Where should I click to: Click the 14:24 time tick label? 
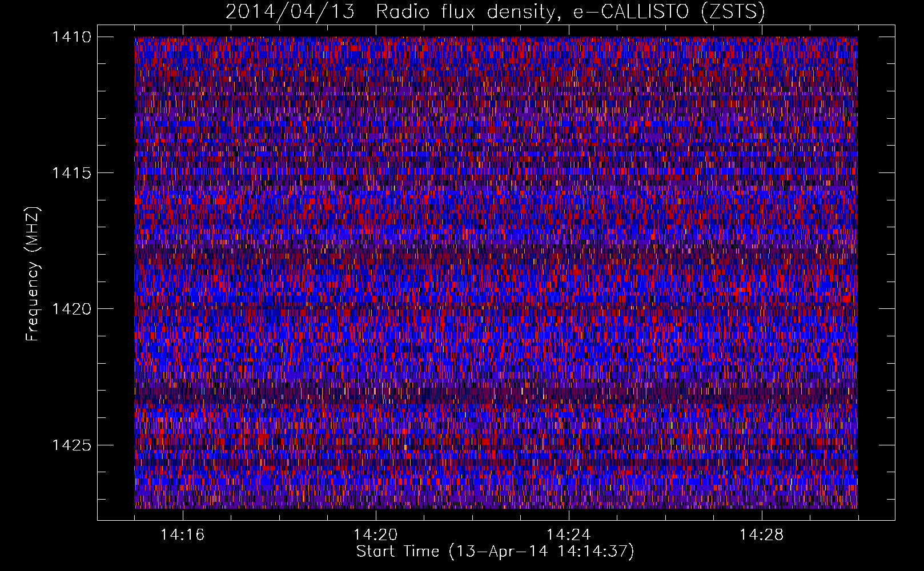pos(568,534)
